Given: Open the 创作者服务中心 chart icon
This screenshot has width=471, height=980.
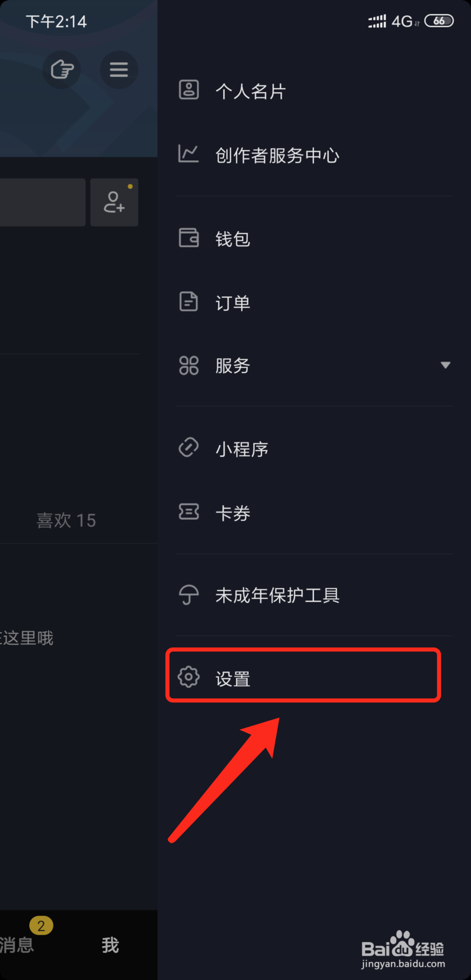Looking at the screenshot, I should [x=188, y=154].
